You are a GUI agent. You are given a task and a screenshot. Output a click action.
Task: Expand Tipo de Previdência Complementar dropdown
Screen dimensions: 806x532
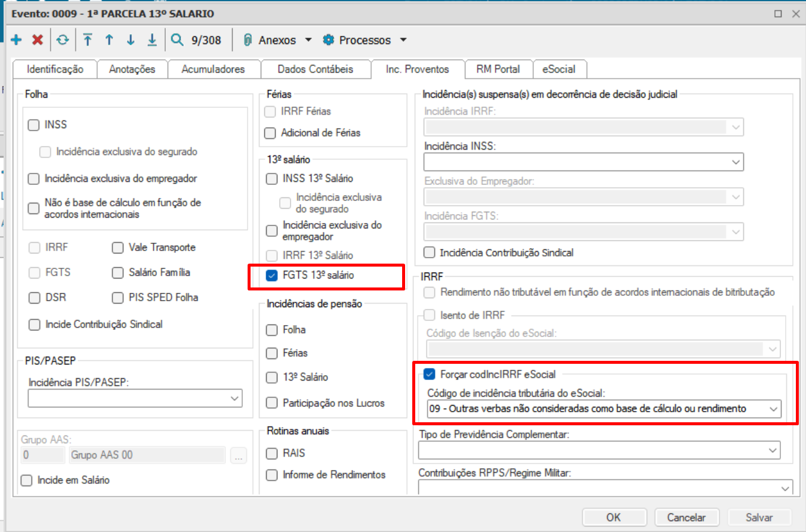[773, 450]
